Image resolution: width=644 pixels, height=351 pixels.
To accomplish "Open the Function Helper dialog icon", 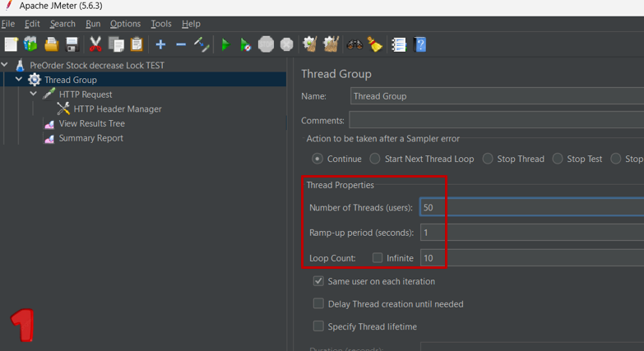I will (398, 44).
